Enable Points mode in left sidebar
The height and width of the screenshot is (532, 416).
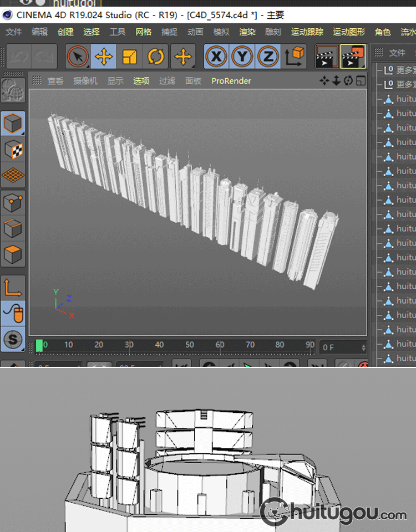point(13,203)
